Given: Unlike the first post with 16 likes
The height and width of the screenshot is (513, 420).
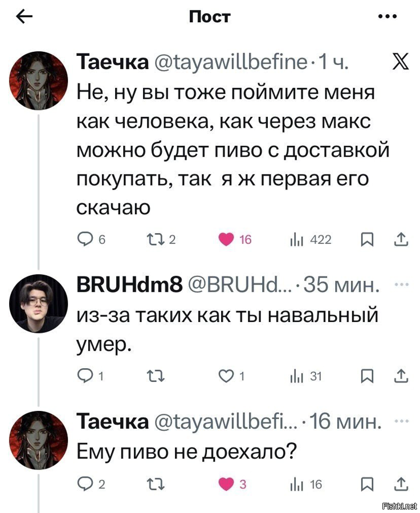Looking at the screenshot, I should click(x=226, y=240).
